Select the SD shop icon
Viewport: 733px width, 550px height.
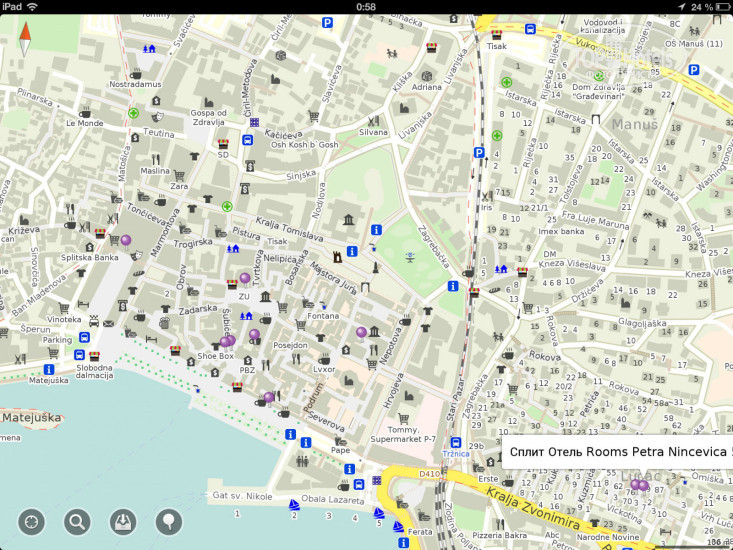223,144
